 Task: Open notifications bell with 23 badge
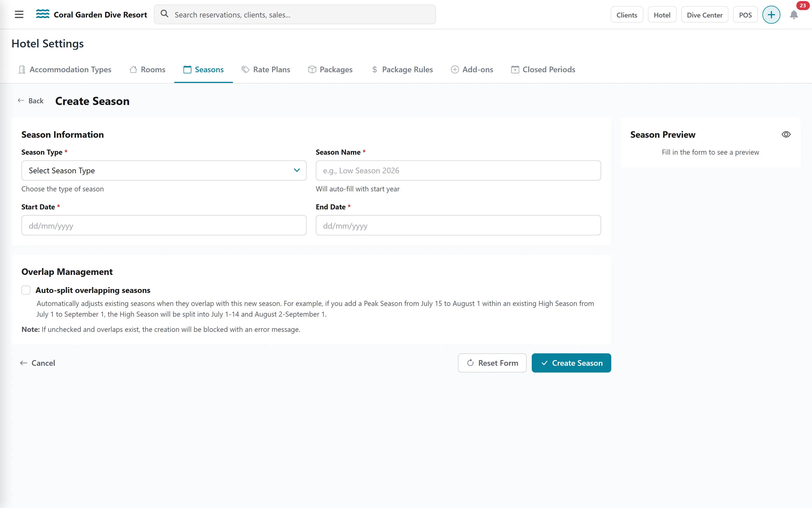coord(794,15)
